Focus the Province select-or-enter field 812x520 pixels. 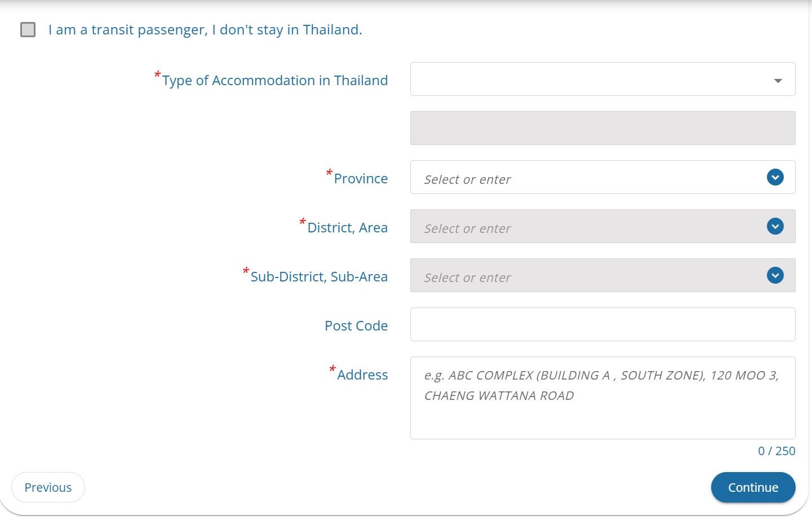(602, 177)
